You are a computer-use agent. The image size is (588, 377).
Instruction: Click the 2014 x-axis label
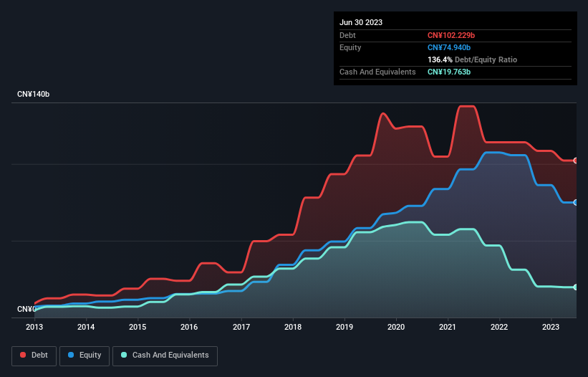tap(86, 327)
